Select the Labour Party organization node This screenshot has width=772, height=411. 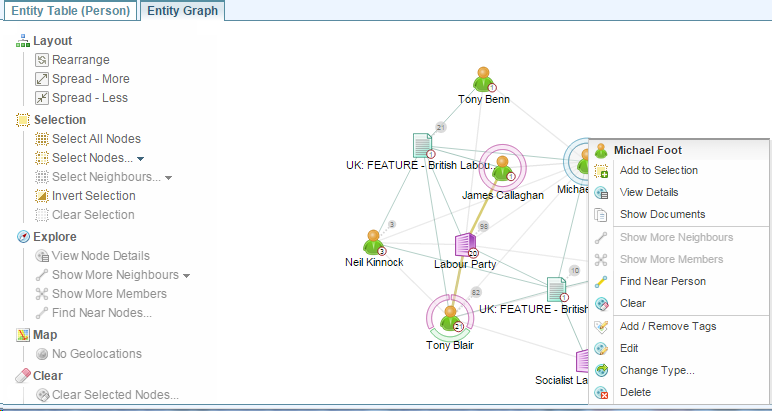click(x=465, y=244)
